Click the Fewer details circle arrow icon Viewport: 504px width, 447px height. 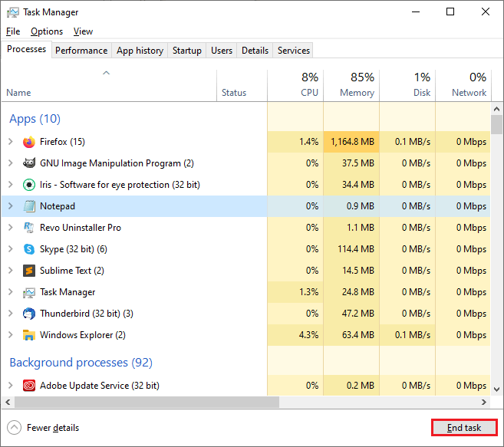click(14, 428)
